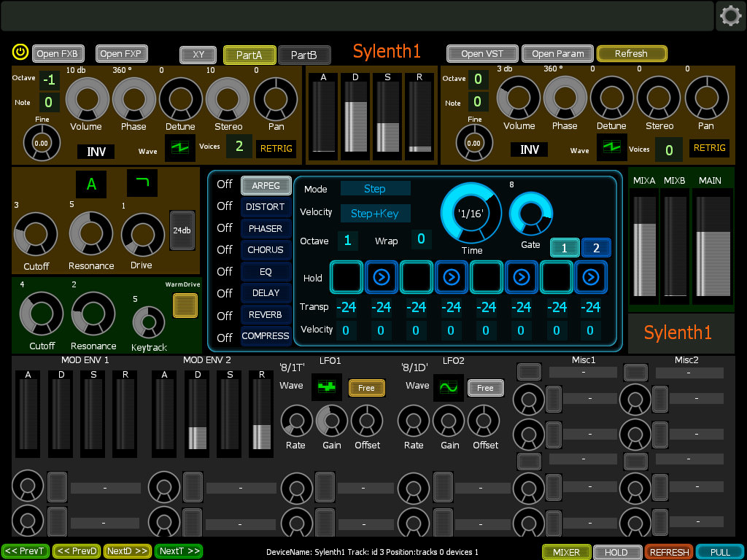Click oscillator A wave shape icon
This screenshot has width=747, height=560.
point(180,147)
